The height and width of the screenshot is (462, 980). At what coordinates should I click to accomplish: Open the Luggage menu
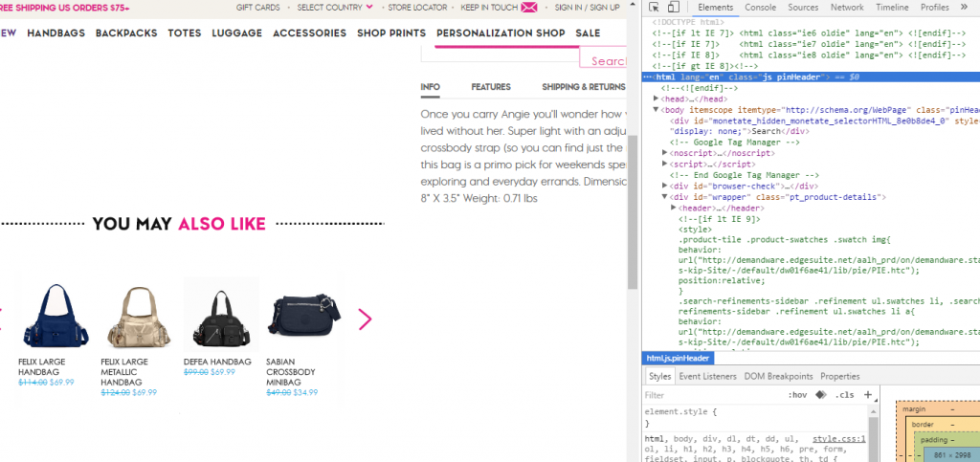[x=237, y=33]
